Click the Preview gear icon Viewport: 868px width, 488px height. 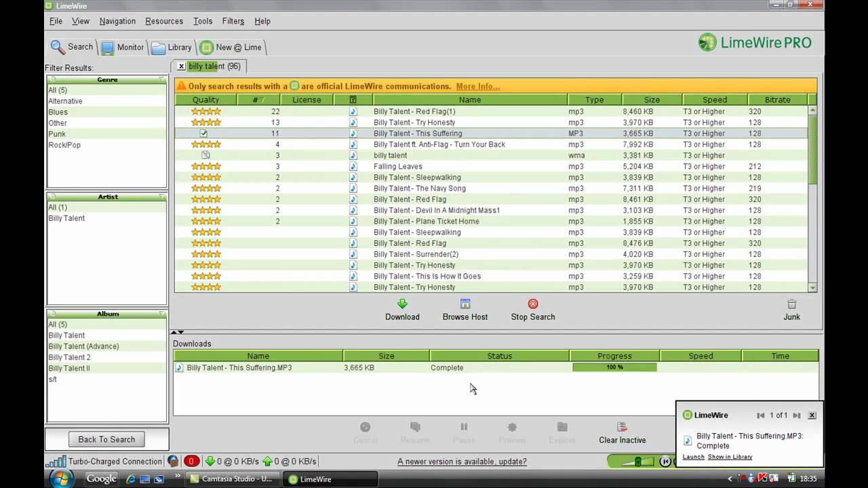pyautogui.click(x=512, y=427)
